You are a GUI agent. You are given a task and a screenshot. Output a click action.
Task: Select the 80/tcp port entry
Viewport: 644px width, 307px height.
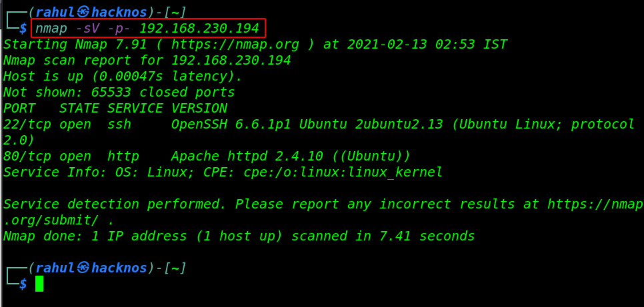[x=27, y=156]
